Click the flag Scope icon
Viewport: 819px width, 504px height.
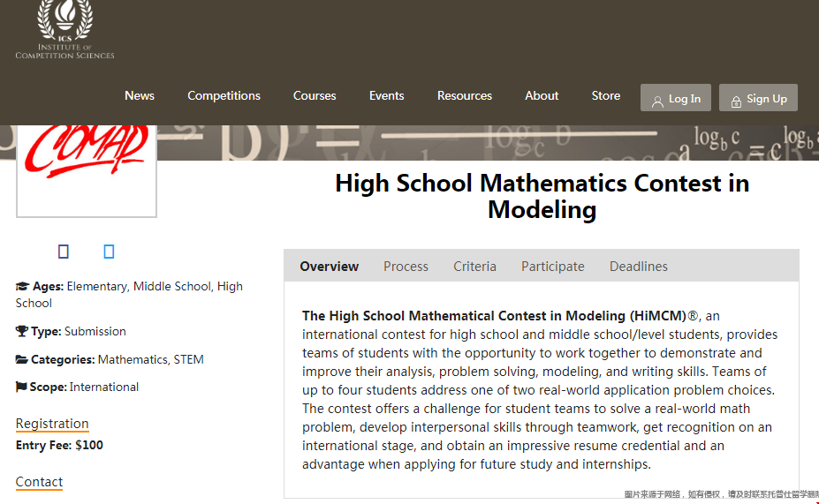[x=21, y=387]
